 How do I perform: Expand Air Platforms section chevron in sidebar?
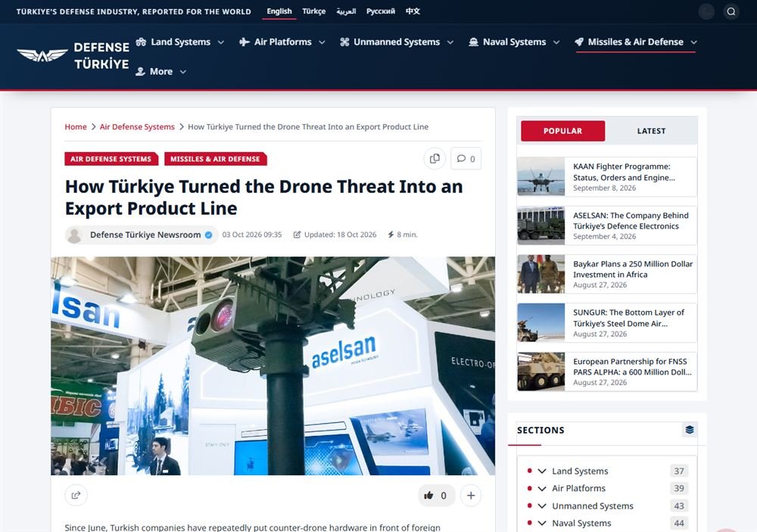pyautogui.click(x=542, y=488)
